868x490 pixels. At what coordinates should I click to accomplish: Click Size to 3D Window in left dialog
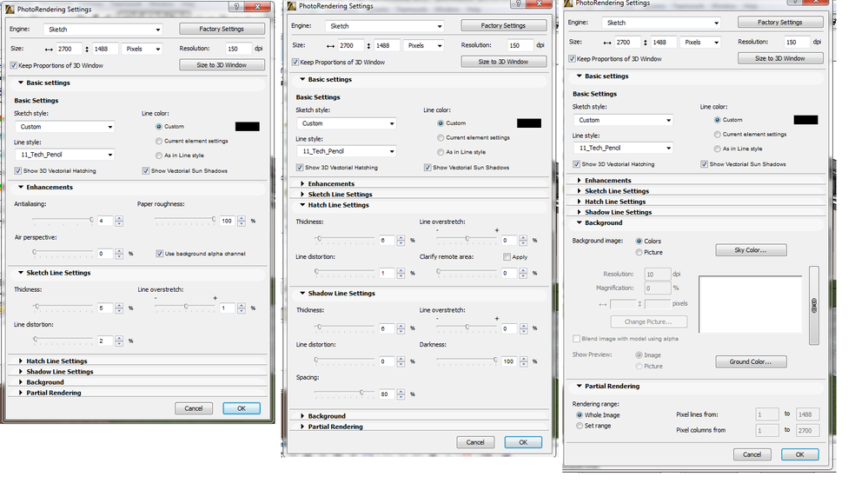coord(222,65)
